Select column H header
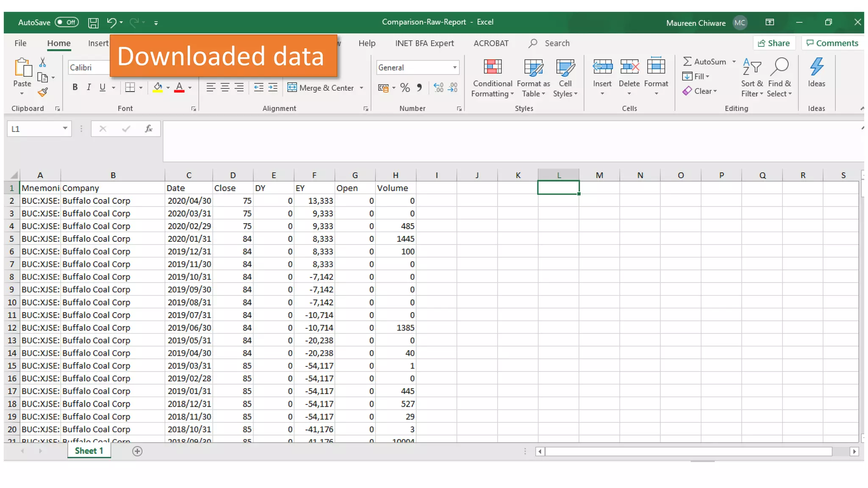Viewport: 868px width, 488px height. point(395,175)
